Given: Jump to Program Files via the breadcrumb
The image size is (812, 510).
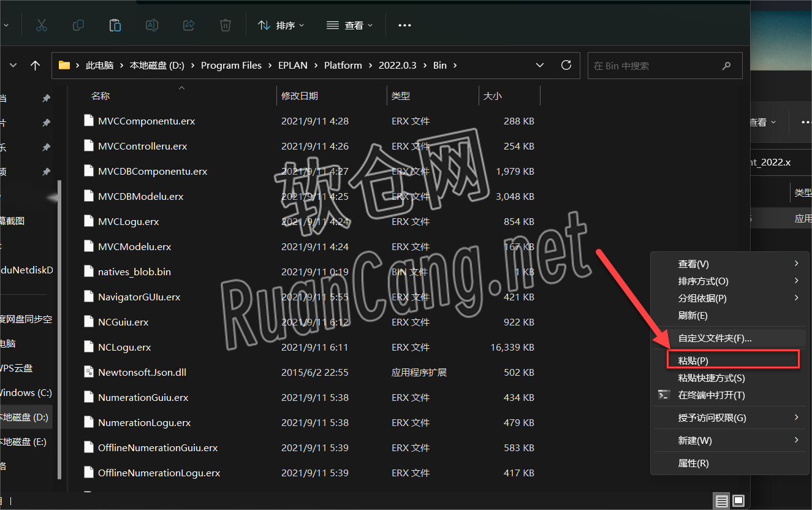Looking at the screenshot, I should 231,65.
